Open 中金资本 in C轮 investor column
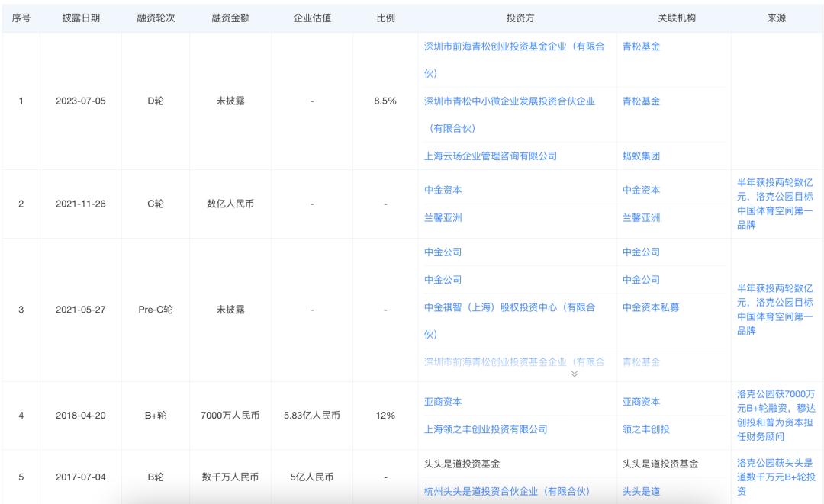 pos(443,191)
